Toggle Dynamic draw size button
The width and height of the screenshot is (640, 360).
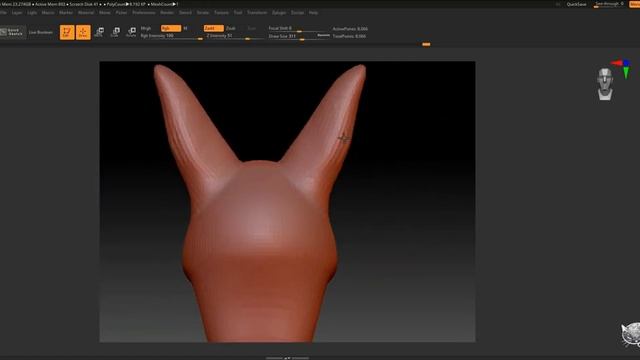[x=323, y=36]
